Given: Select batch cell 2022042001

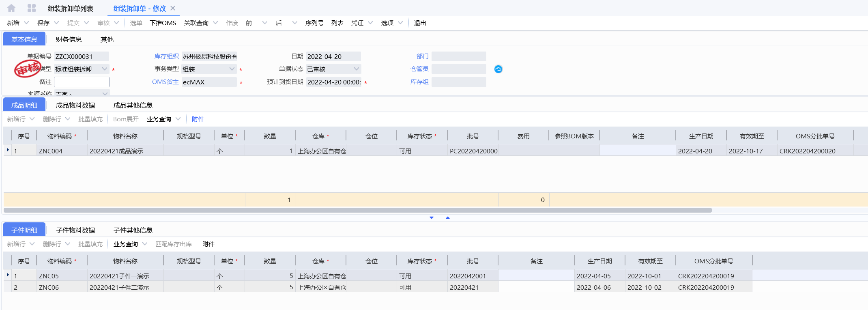Looking at the screenshot, I should click(473, 276).
